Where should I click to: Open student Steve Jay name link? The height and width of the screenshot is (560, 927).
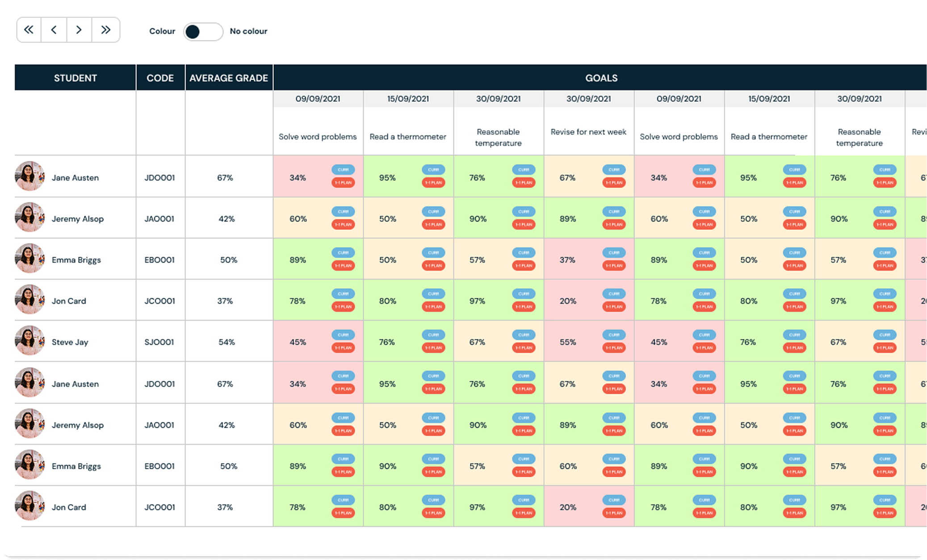click(x=70, y=342)
